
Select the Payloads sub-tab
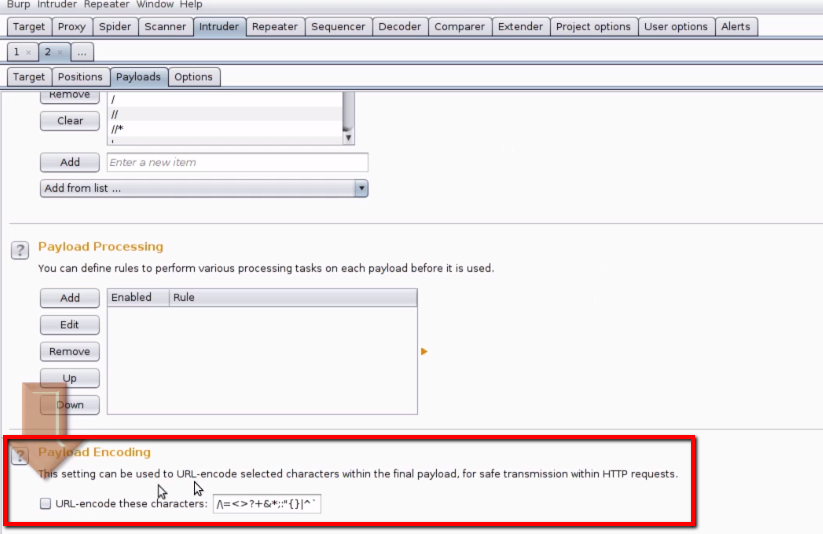(x=139, y=77)
